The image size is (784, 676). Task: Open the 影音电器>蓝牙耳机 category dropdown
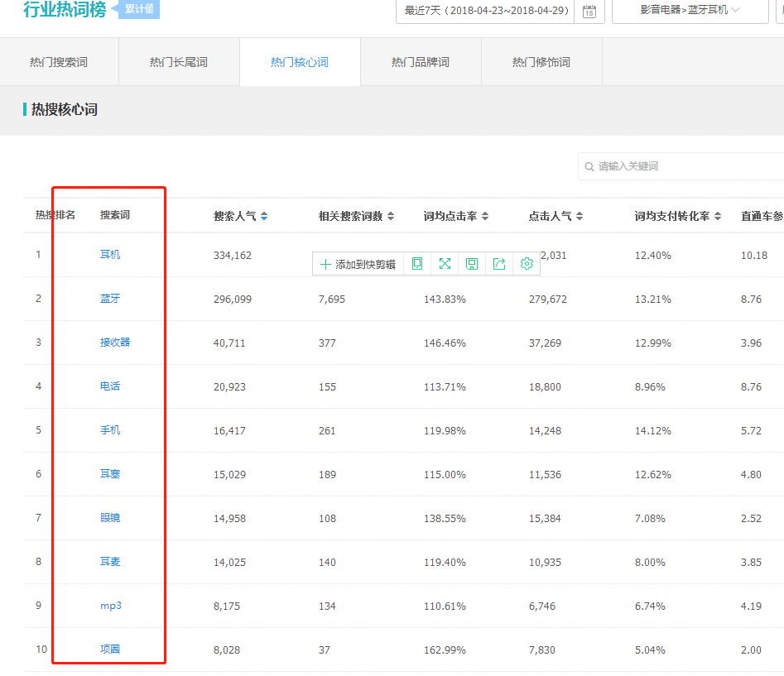[x=690, y=11]
